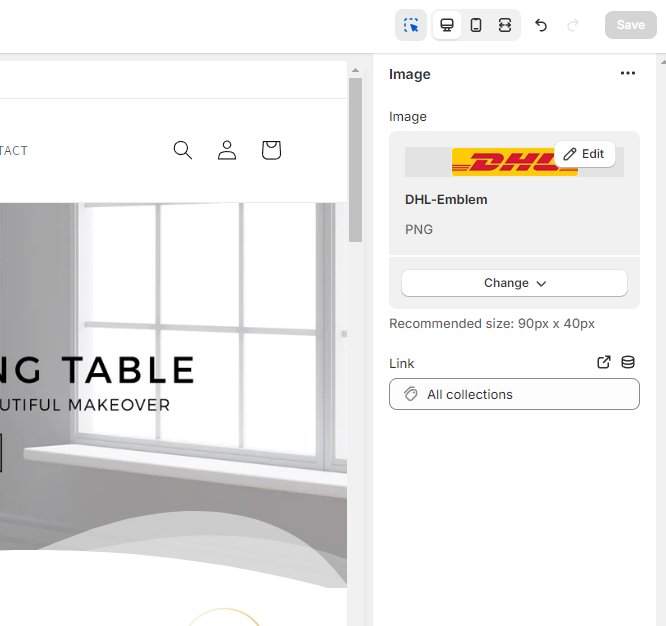Screen dimensions: 666x626
Task: Click Edit on the DHL image
Action: tap(584, 154)
